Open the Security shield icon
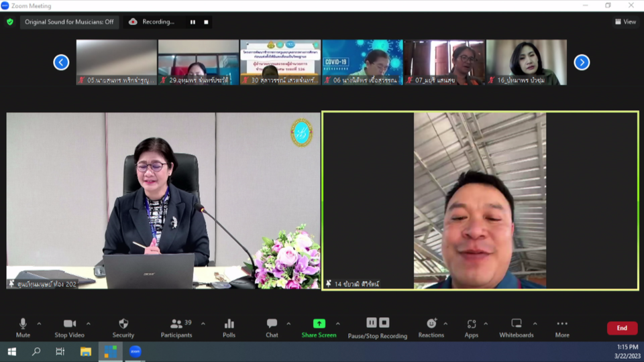The image size is (644, 362). click(123, 324)
